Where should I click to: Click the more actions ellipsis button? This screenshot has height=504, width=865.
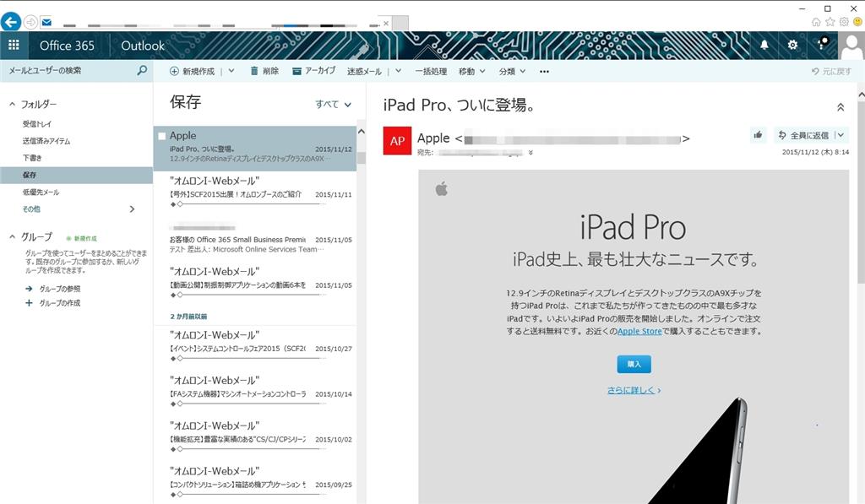tap(545, 71)
